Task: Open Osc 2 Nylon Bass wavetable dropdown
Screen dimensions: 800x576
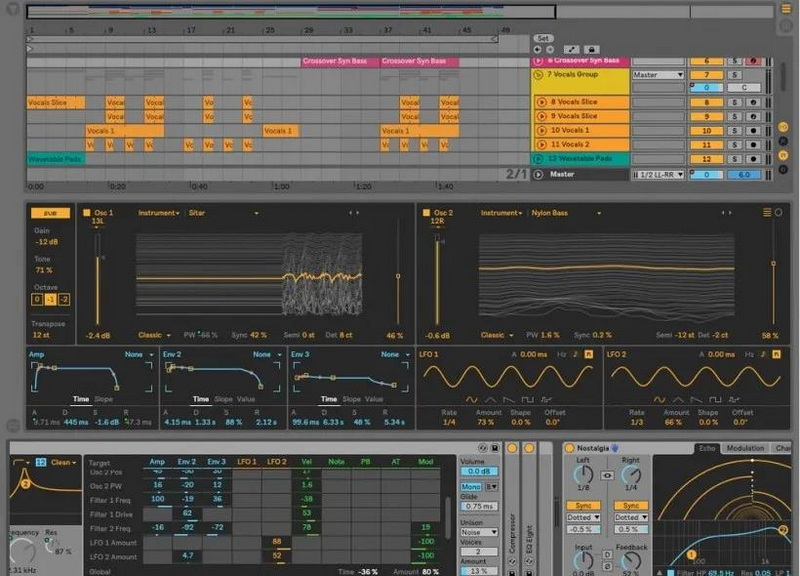Action: [x=566, y=213]
